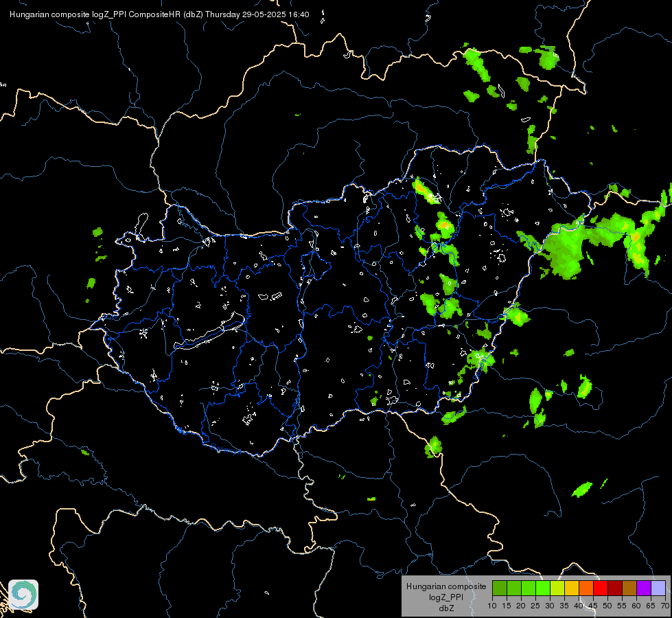Click the "65" legend scale value
Image resolution: width=672 pixels, height=618 pixels.
tap(651, 606)
